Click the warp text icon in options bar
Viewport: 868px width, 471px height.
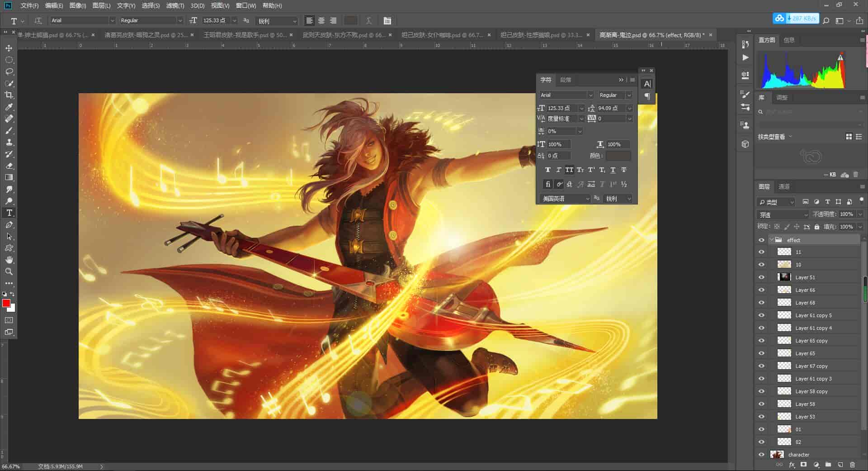[x=368, y=20]
